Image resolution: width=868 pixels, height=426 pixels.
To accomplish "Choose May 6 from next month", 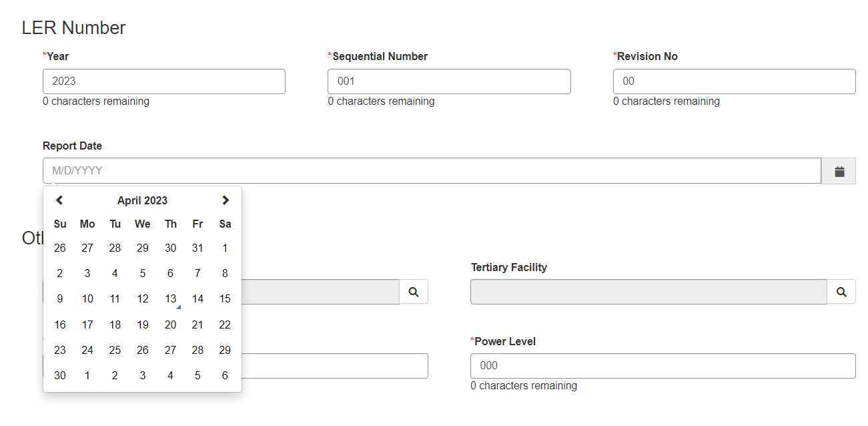I will (225, 375).
